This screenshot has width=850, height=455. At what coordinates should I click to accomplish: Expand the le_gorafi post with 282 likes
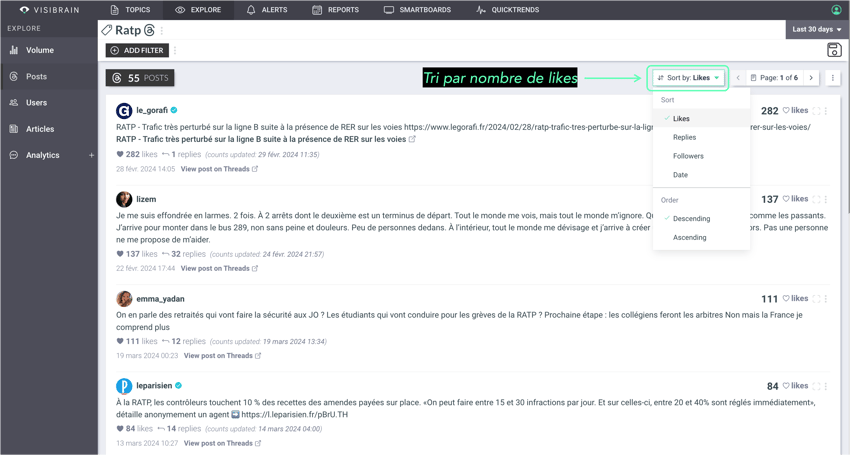pyautogui.click(x=816, y=111)
